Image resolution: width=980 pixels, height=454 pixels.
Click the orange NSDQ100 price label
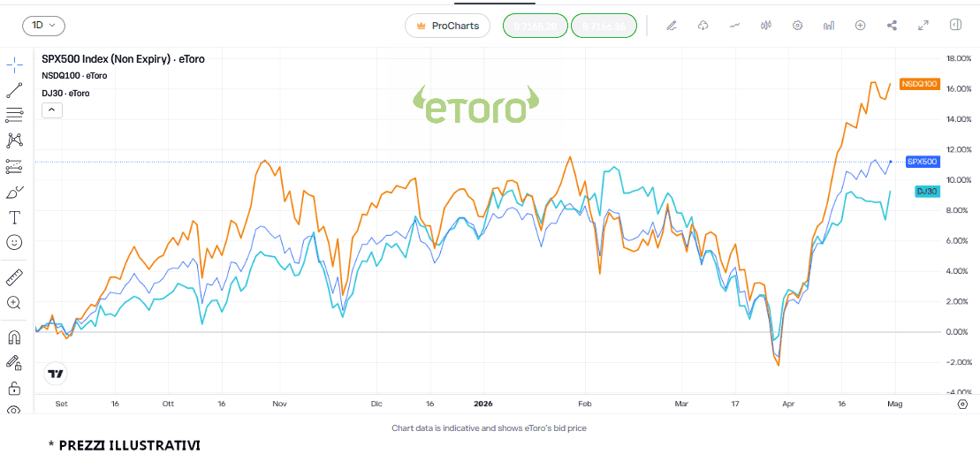(x=920, y=84)
